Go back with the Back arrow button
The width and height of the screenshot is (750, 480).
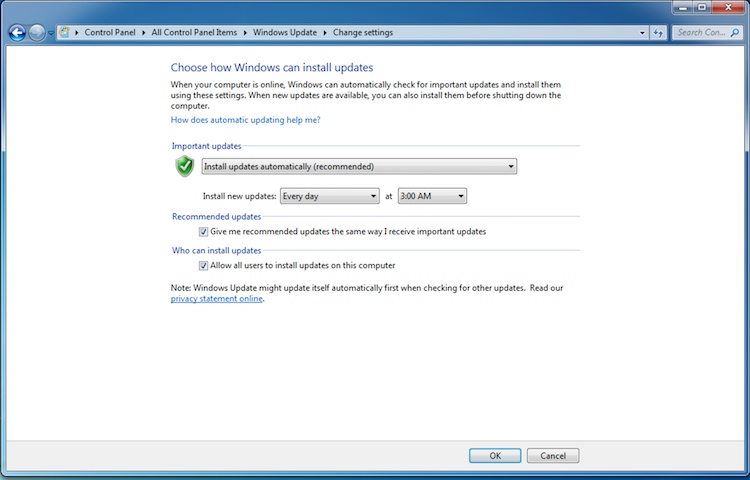(x=17, y=33)
